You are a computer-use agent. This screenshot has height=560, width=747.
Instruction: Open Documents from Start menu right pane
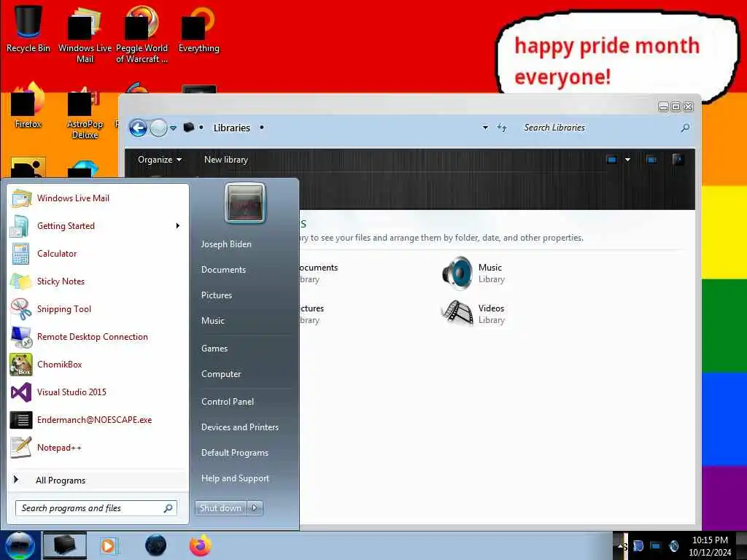click(x=223, y=270)
